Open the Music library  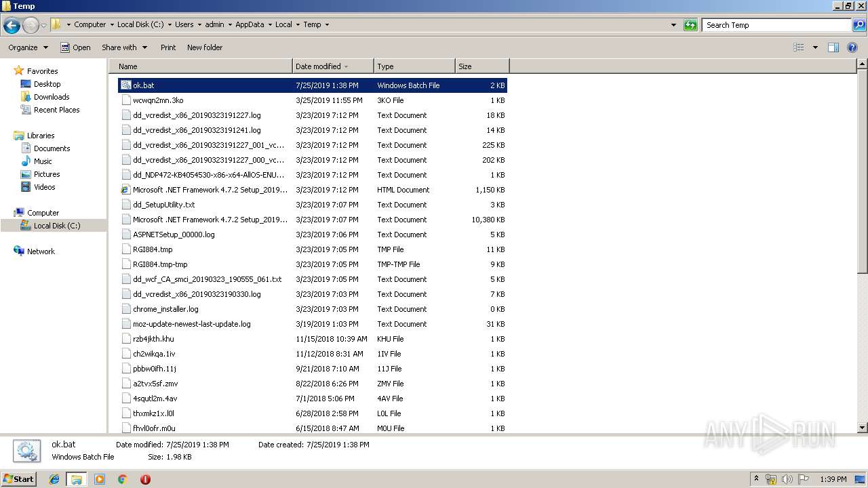[x=43, y=161]
